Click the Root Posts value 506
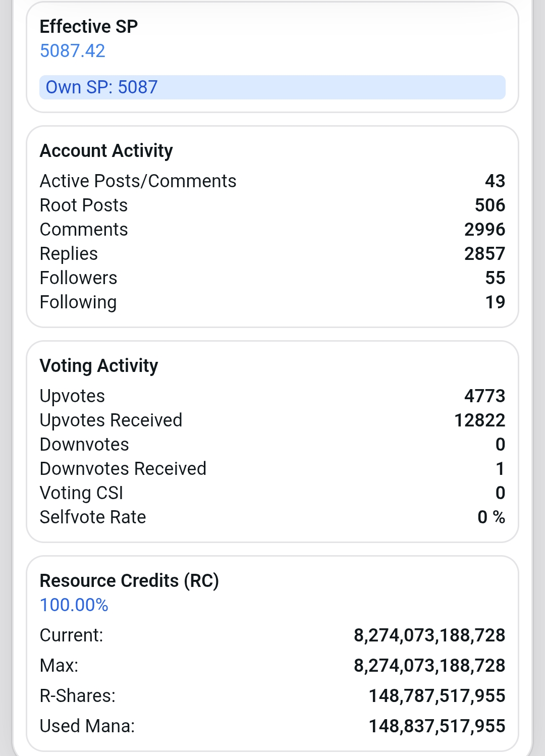545x756 pixels. (x=490, y=205)
